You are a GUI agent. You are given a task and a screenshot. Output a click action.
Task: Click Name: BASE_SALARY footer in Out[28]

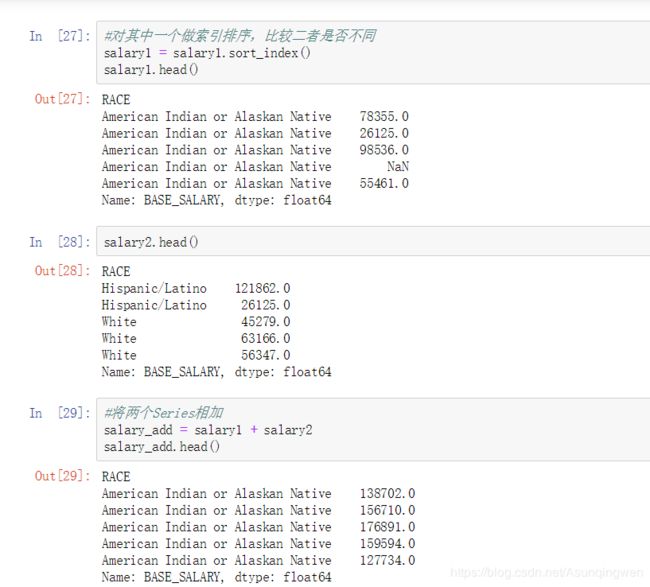coord(216,372)
